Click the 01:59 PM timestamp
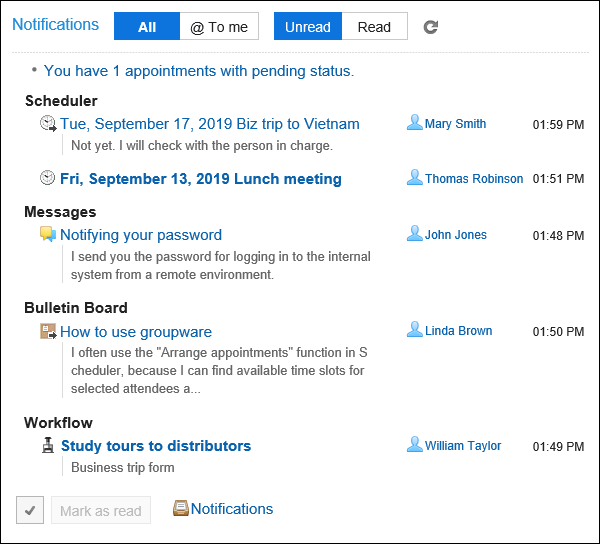Screen dimensions: 600x544 558,125
